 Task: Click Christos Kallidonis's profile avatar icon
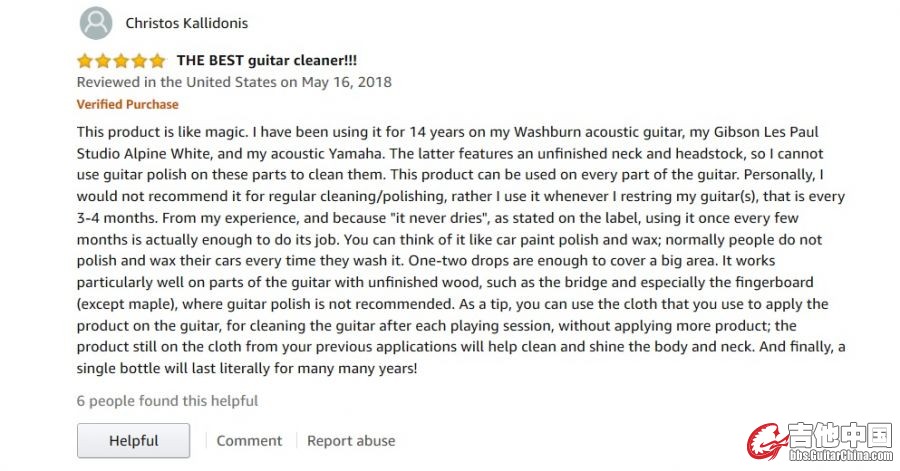point(96,23)
